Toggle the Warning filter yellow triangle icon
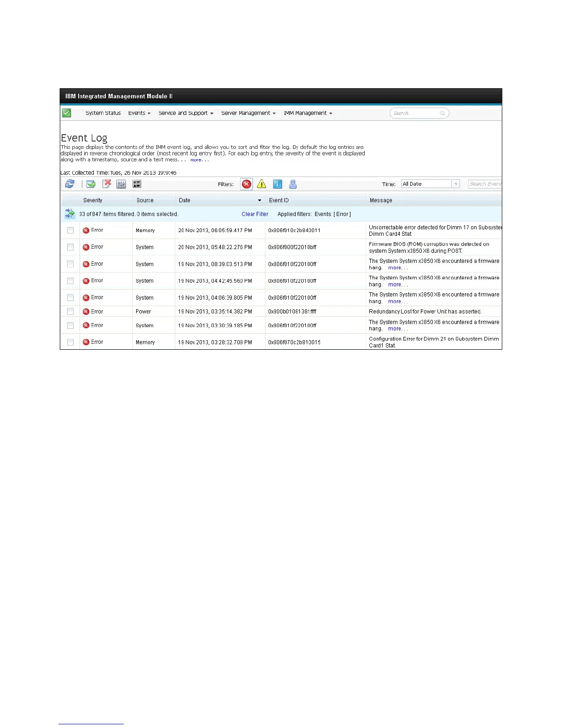Screen dimensions: 563x728 (262, 184)
